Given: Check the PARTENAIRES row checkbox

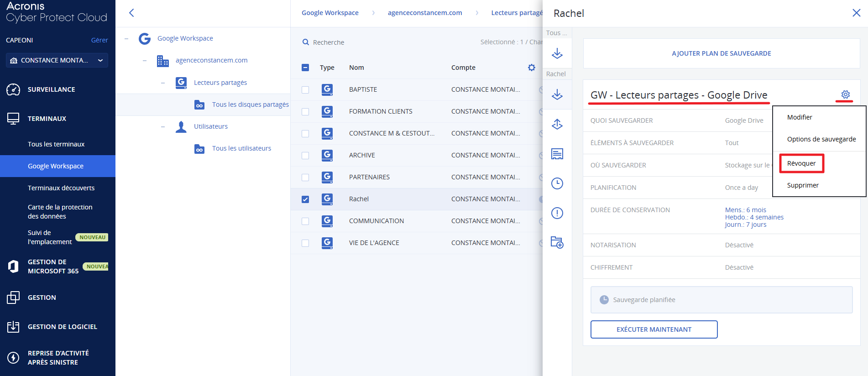Looking at the screenshot, I should pyautogui.click(x=305, y=178).
